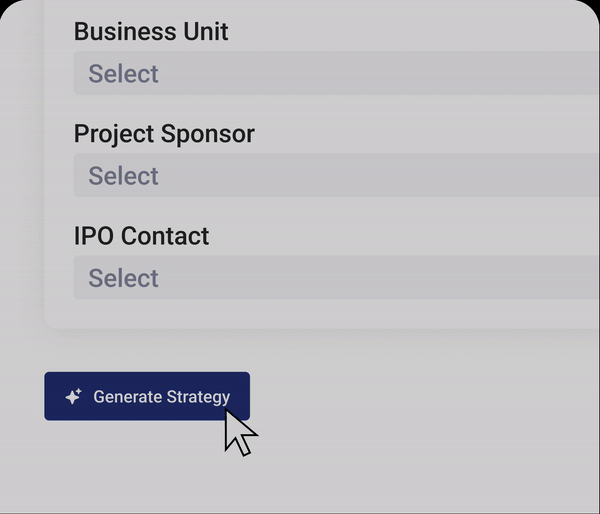Open the Business Unit dropdown
Image resolution: width=600 pixels, height=514 pixels.
pyautogui.click(x=336, y=74)
